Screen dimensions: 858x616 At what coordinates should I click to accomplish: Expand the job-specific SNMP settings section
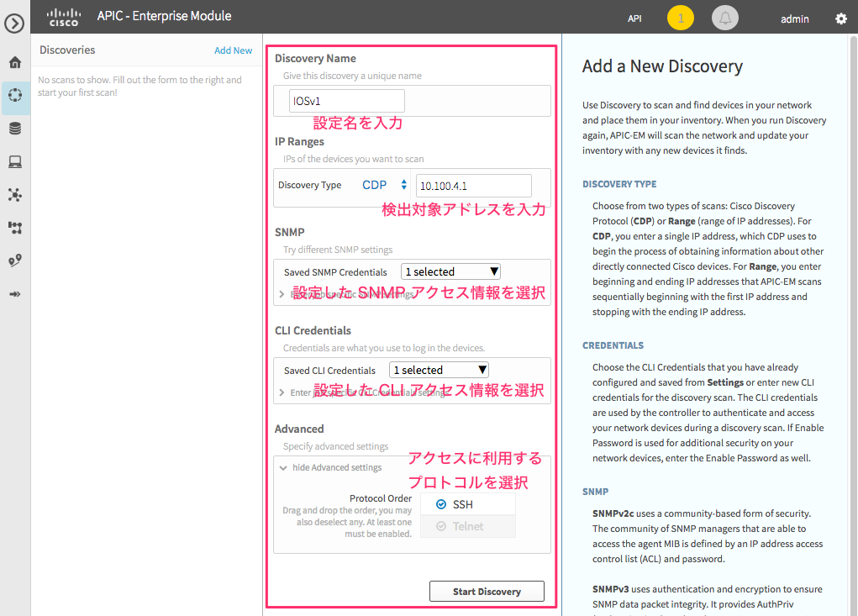coord(282,294)
